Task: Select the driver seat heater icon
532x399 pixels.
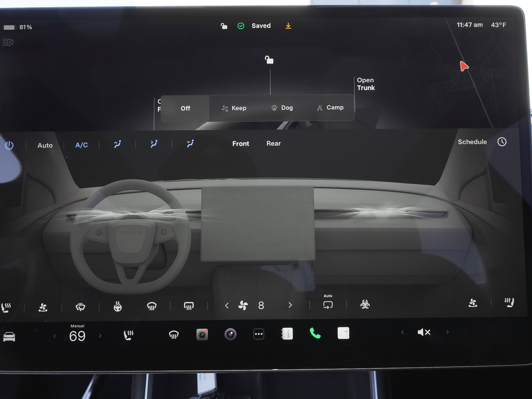Action: pyautogui.click(x=6, y=306)
